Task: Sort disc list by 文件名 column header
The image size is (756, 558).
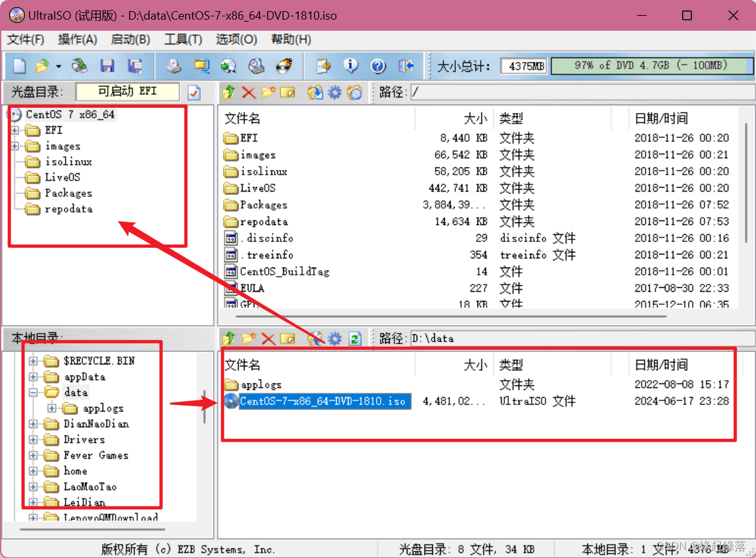Action: click(x=317, y=118)
